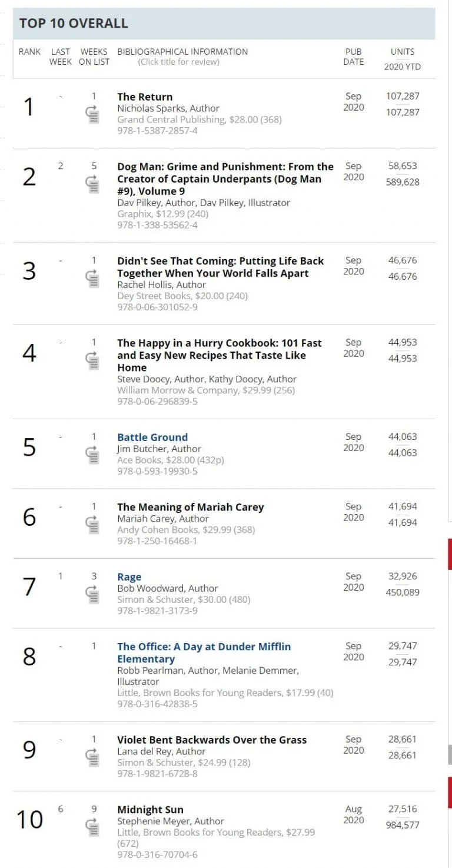Click list icon beside The Meaning of Mariah Carey
Screen dimensions: 452x868
click(x=92, y=524)
